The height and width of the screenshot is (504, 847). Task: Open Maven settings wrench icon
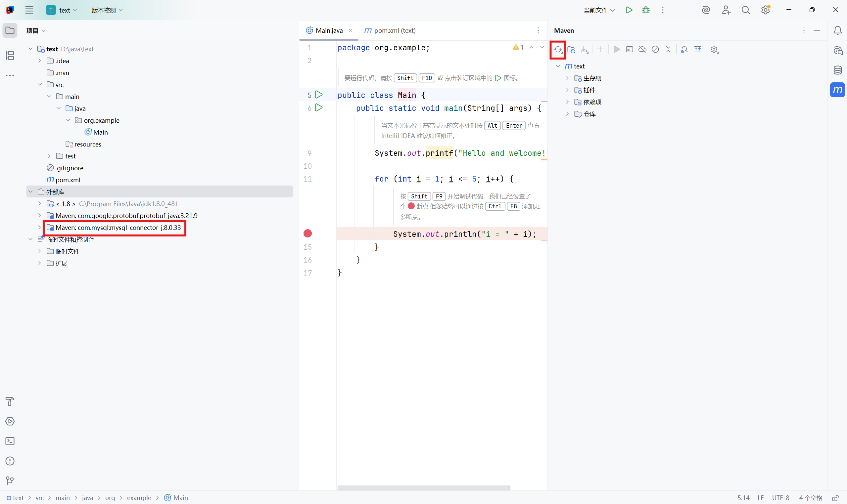coord(715,50)
